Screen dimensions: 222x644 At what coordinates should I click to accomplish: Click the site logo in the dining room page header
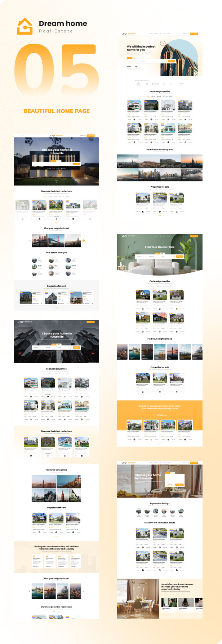pyautogui.click(x=124, y=463)
